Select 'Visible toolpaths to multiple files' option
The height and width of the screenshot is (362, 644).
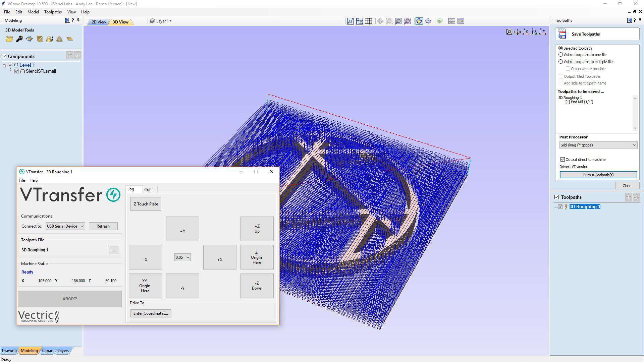click(x=560, y=62)
